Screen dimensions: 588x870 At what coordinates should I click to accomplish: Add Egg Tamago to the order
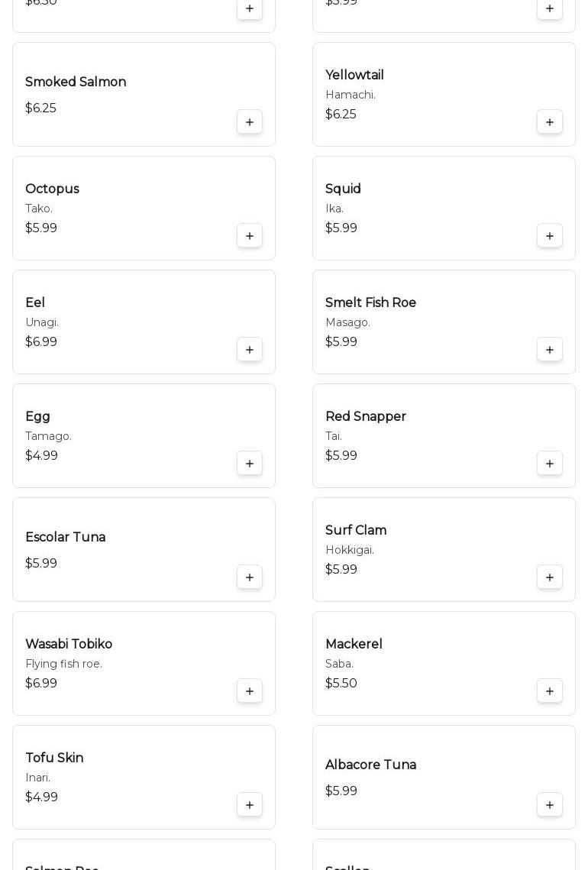click(250, 464)
